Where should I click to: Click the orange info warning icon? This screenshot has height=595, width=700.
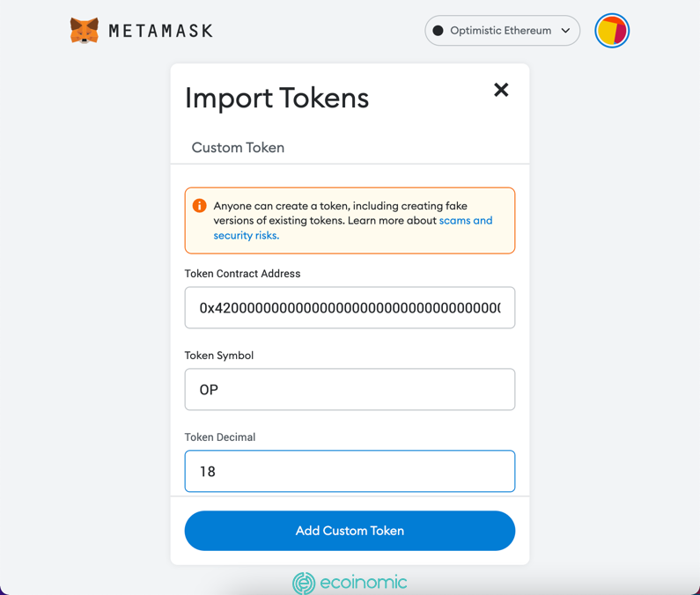click(x=200, y=206)
